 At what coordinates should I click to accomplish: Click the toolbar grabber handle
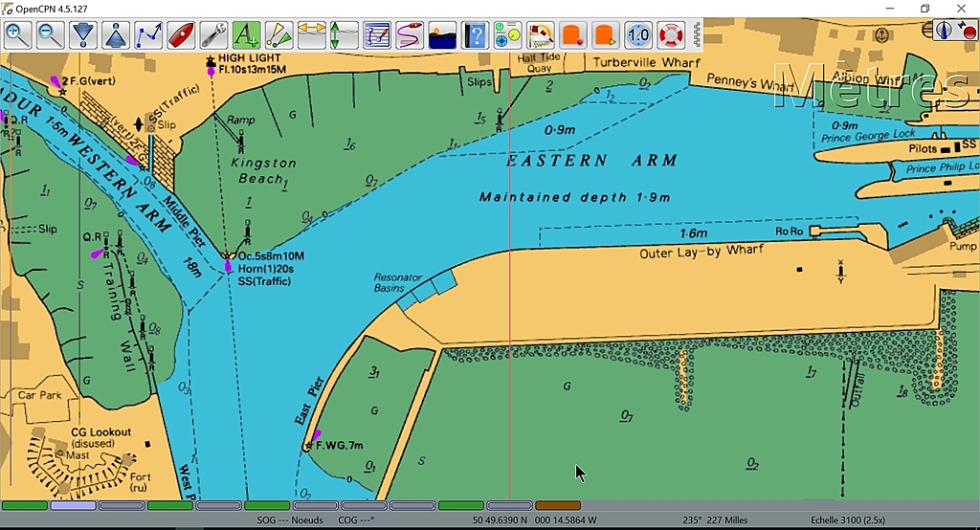click(x=697, y=35)
